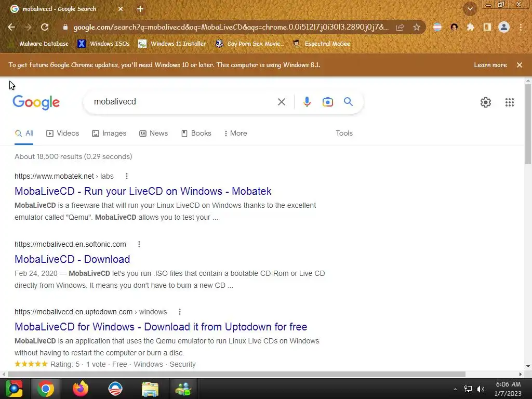The height and width of the screenshot is (399, 532).
Task: Open the Windows 11 Installer bookmark
Action: pos(172,44)
